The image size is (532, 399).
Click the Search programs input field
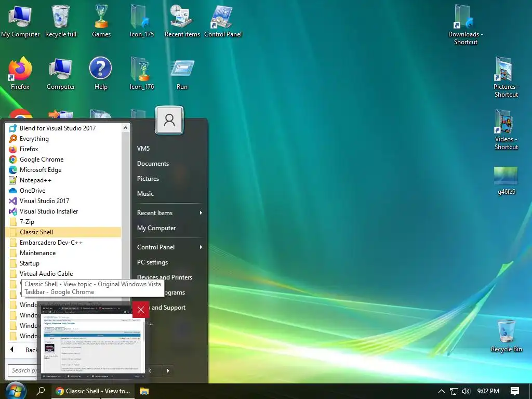(24, 370)
